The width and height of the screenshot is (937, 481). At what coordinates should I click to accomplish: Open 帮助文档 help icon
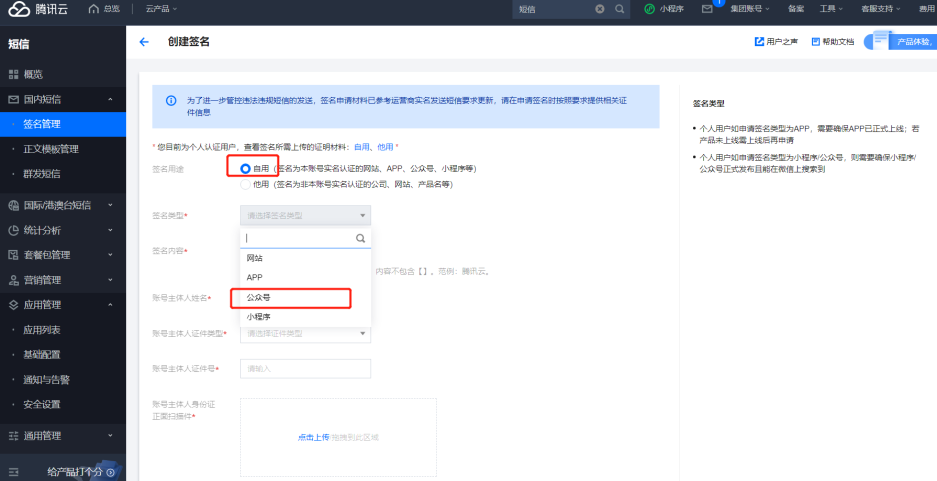pos(816,42)
